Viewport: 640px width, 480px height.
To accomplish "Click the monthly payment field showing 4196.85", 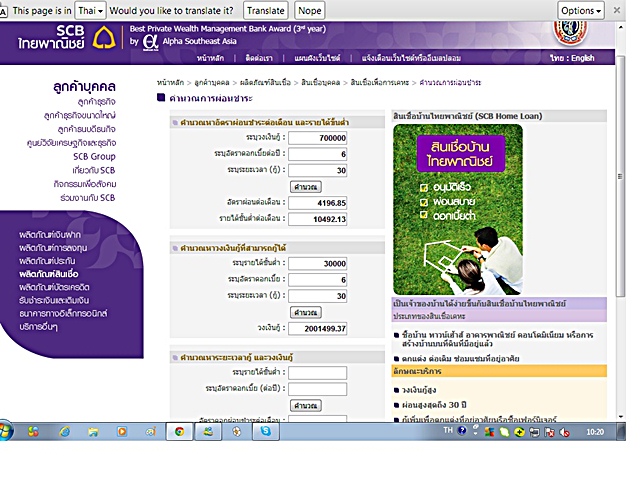I will pos(318,203).
